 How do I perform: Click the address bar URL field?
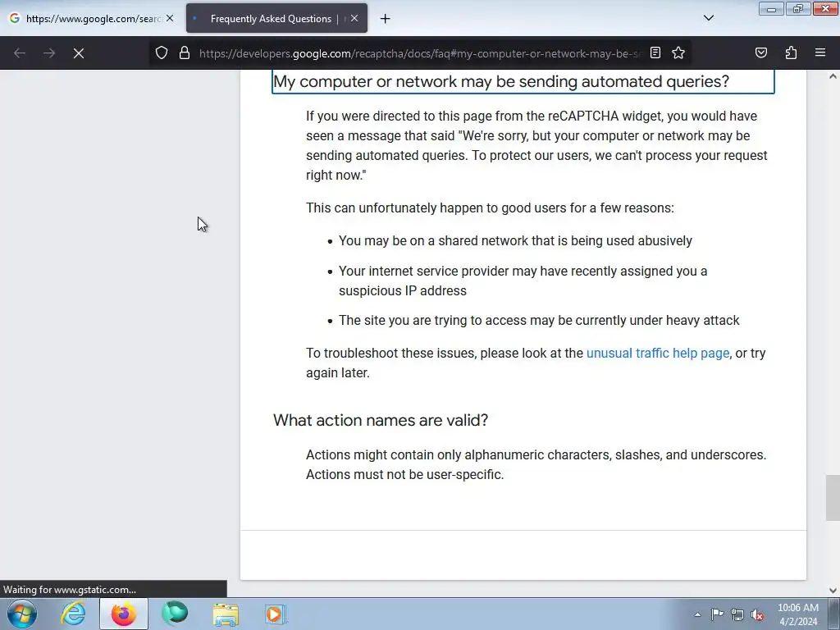coord(421,53)
